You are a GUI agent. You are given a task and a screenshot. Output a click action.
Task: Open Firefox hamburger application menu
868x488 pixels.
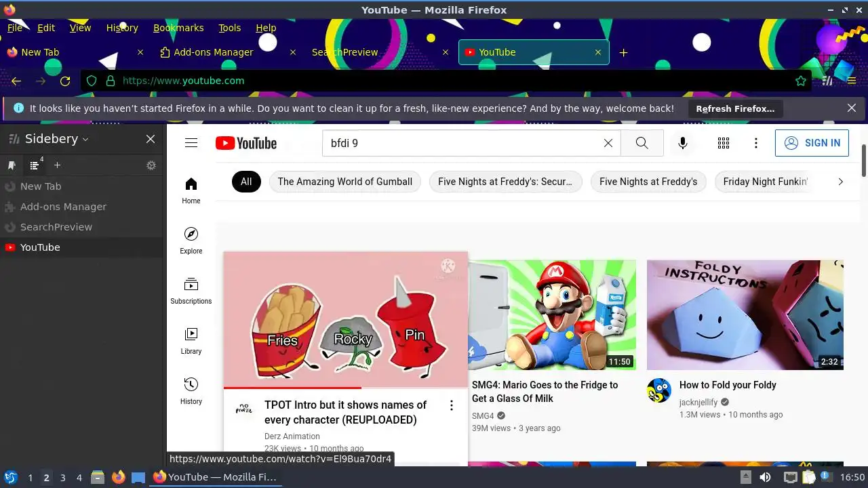[852, 81]
